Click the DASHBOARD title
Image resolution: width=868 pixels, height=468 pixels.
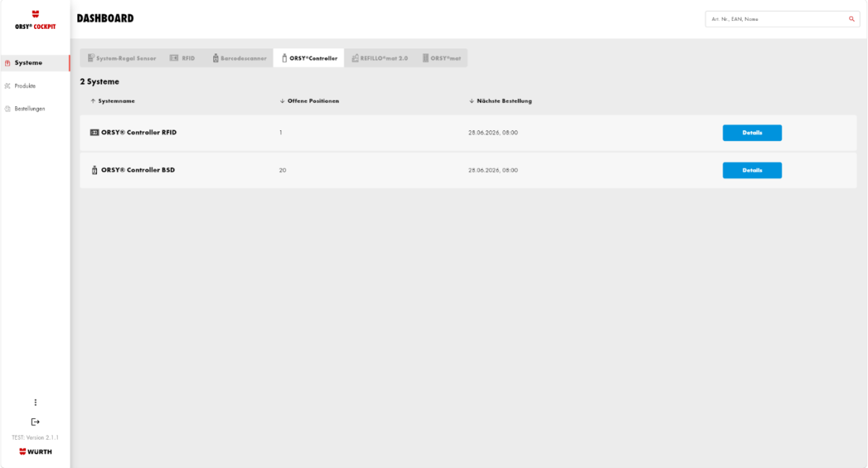pos(106,19)
